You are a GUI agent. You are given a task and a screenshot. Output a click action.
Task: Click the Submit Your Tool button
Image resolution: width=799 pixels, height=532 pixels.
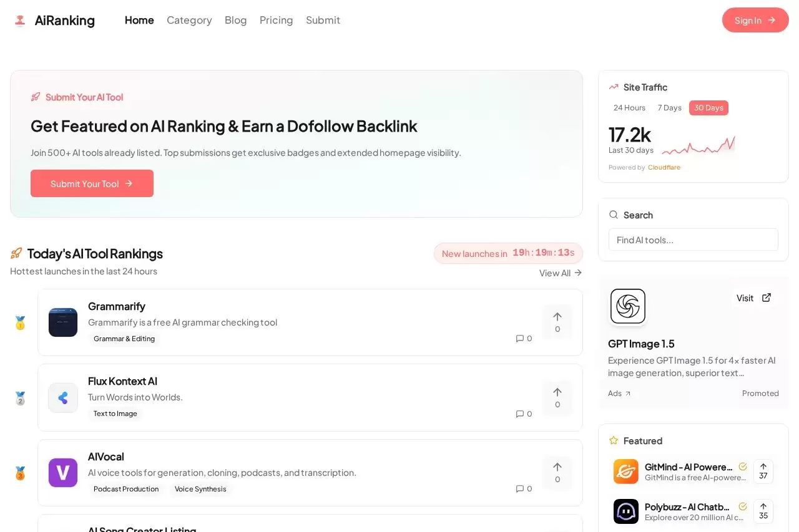coord(92,183)
